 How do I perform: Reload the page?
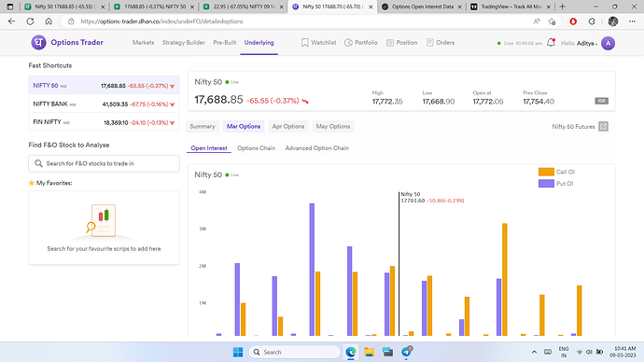pyautogui.click(x=30, y=21)
